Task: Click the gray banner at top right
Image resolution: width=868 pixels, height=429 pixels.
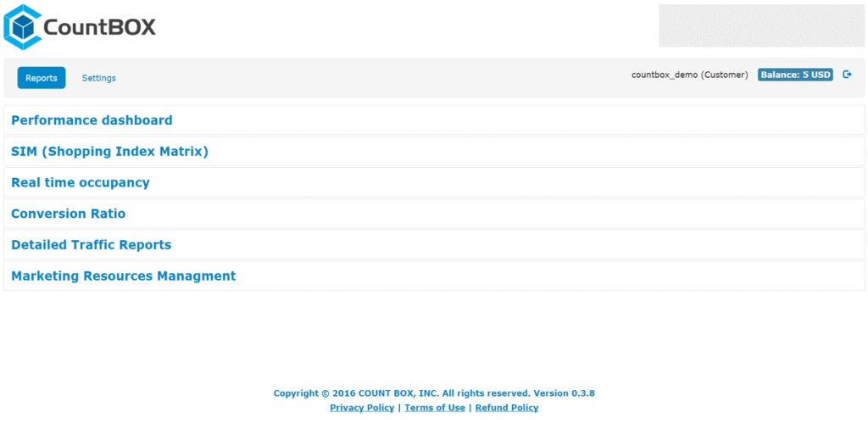Action: click(x=761, y=26)
